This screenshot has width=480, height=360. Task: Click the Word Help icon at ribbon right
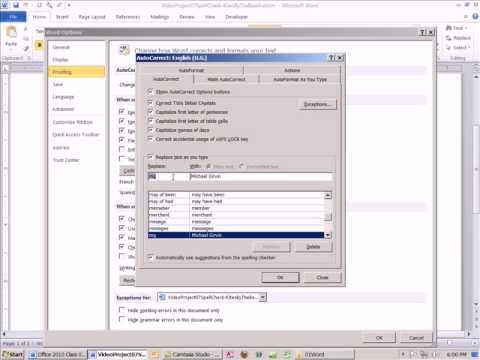coord(475,16)
